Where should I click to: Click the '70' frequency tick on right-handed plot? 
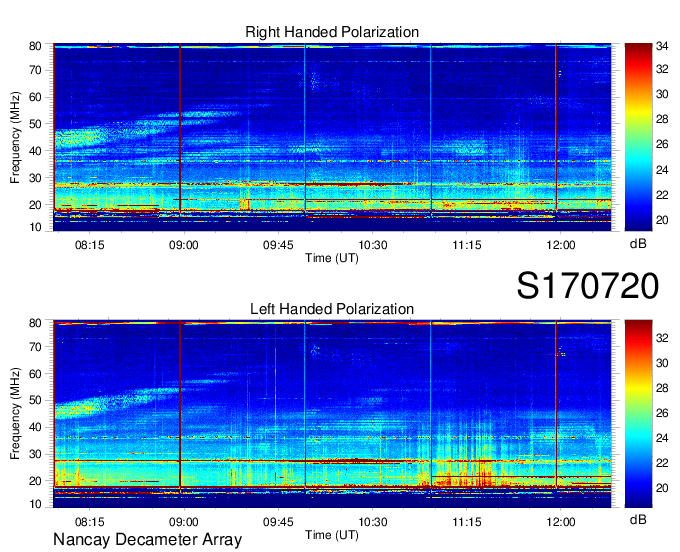click(35, 70)
